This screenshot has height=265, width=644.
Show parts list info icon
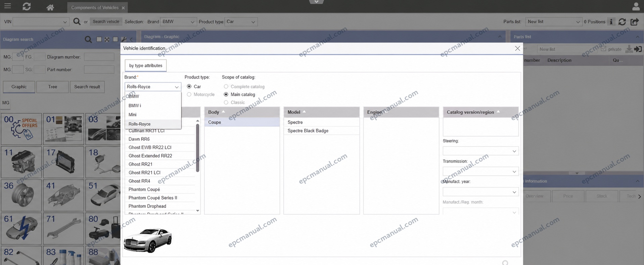click(x=611, y=21)
